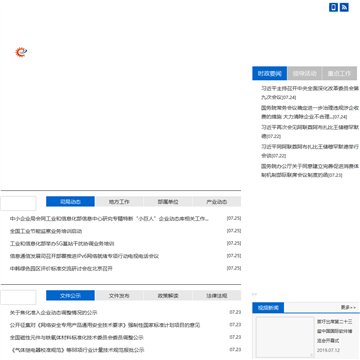
Task: Select the 视频新闻 tab
Action: pyautogui.click(x=268, y=308)
